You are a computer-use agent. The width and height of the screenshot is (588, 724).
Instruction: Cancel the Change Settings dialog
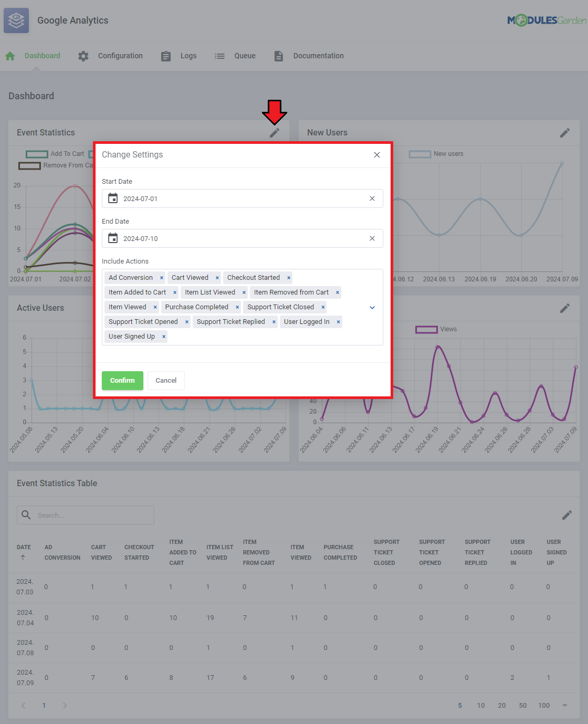(x=166, y=381)
